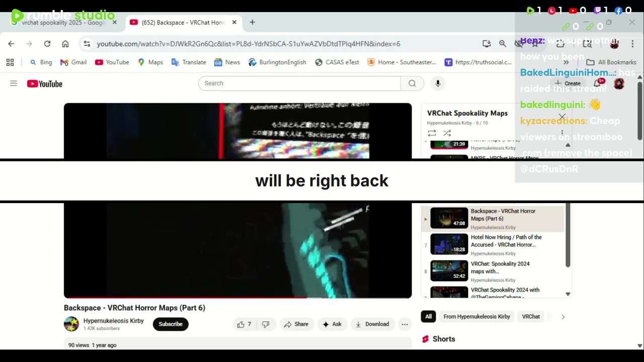Open install/cast icon in address bar

pos(487,44)
